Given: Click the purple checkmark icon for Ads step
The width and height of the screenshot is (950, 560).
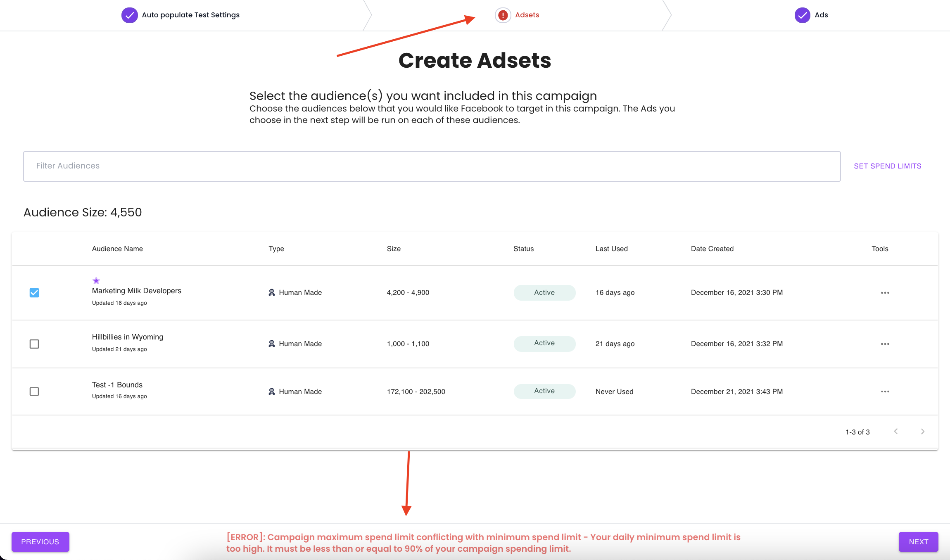Looking at the screenshot, I should (x=802, y=15).
